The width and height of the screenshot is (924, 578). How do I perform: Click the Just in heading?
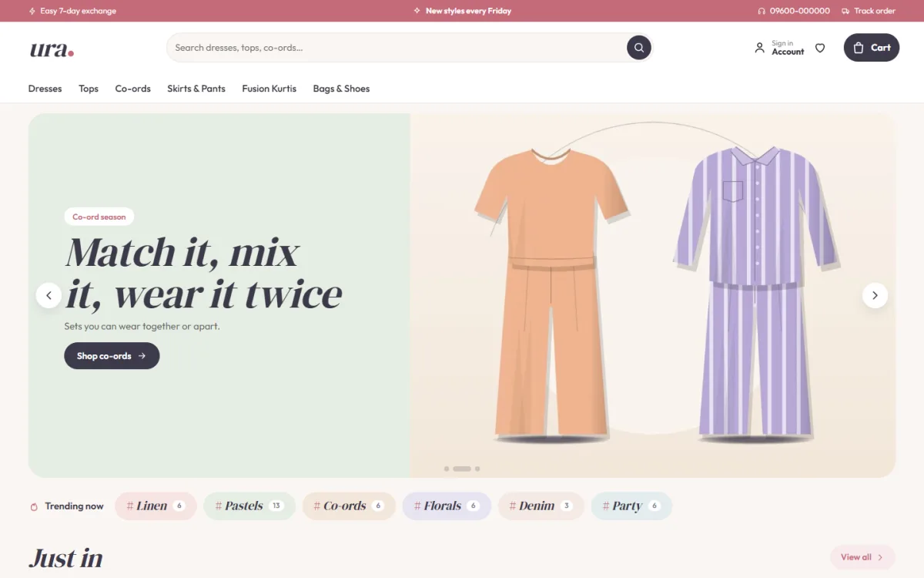pyautogui.click(x=65, y=558)
